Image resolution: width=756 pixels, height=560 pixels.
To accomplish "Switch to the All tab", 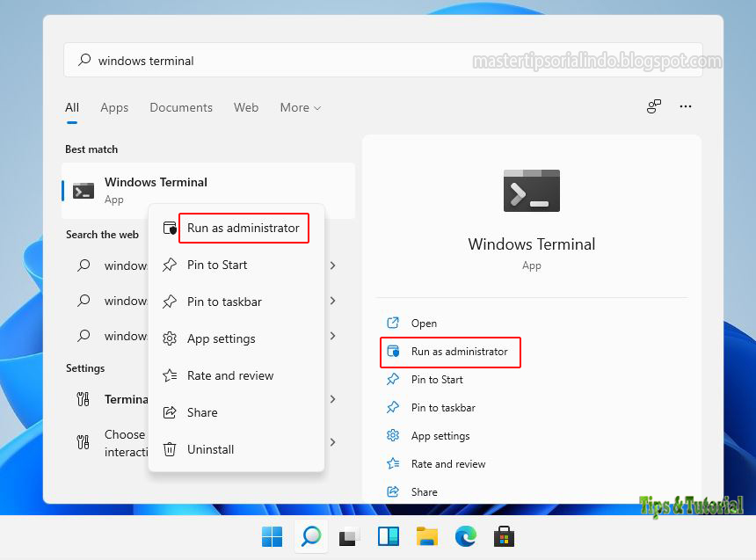I will pyautogui.click(x=72, y=107).
